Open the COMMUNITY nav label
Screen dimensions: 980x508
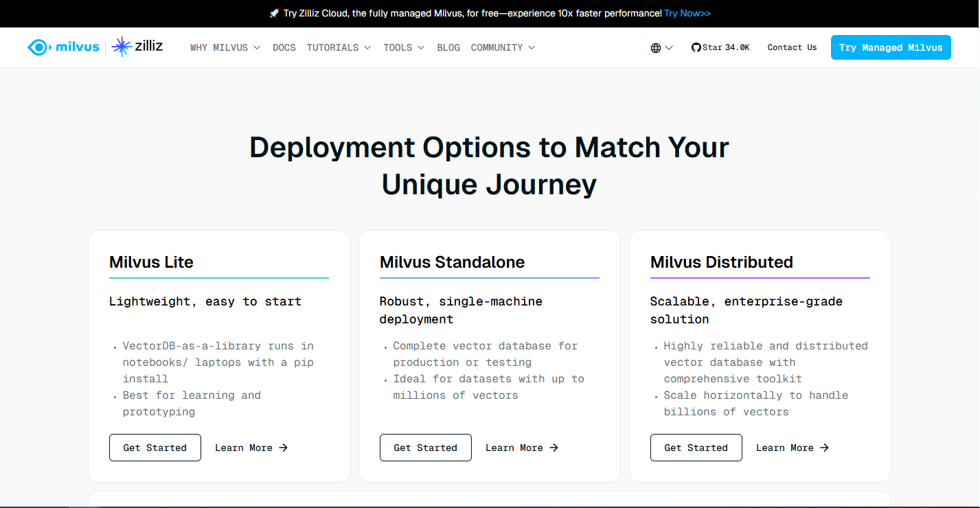497,48
